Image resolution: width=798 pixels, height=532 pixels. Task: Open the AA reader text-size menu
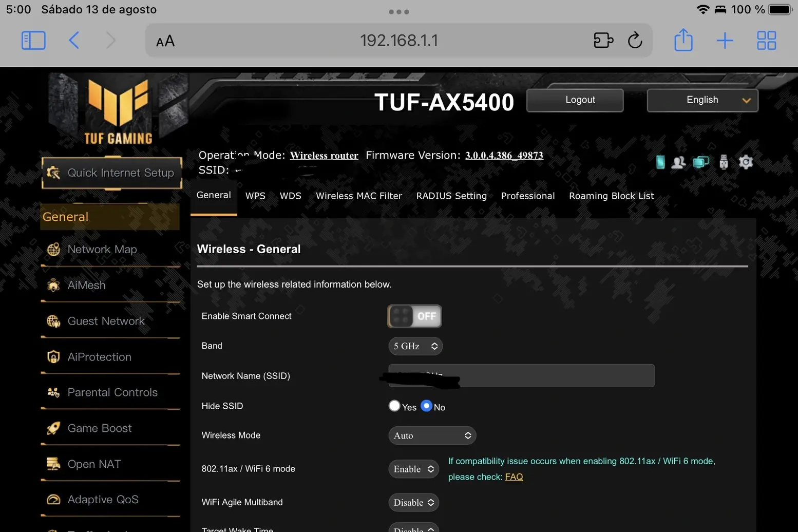[165, 41]
